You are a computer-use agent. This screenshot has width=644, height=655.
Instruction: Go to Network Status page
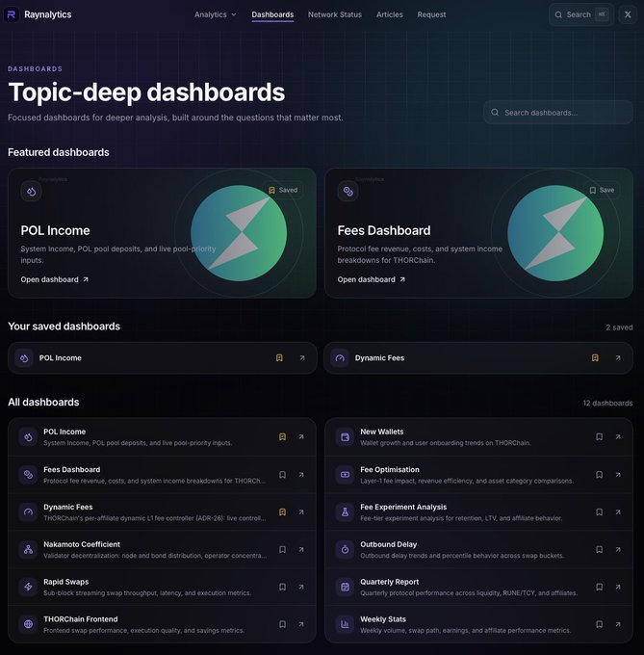click(335, 14)
